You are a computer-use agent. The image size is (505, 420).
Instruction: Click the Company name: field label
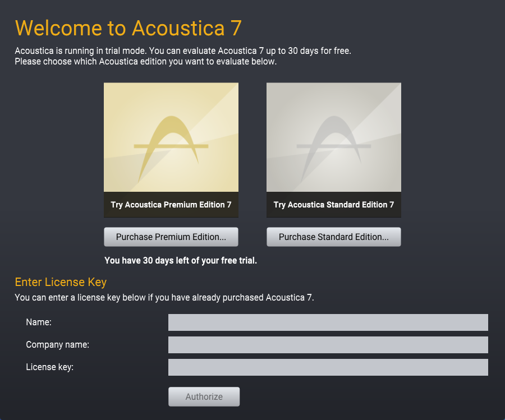(58, 345)
